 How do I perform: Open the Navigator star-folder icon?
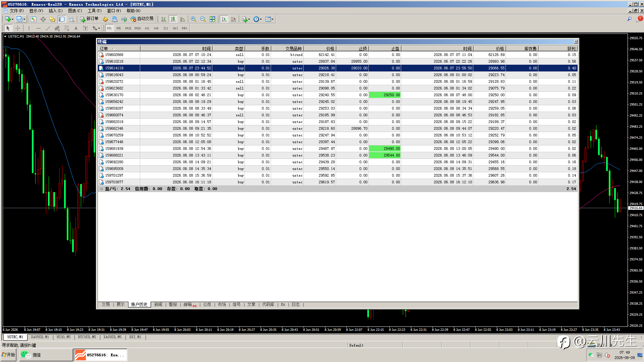tap(52, 19)
